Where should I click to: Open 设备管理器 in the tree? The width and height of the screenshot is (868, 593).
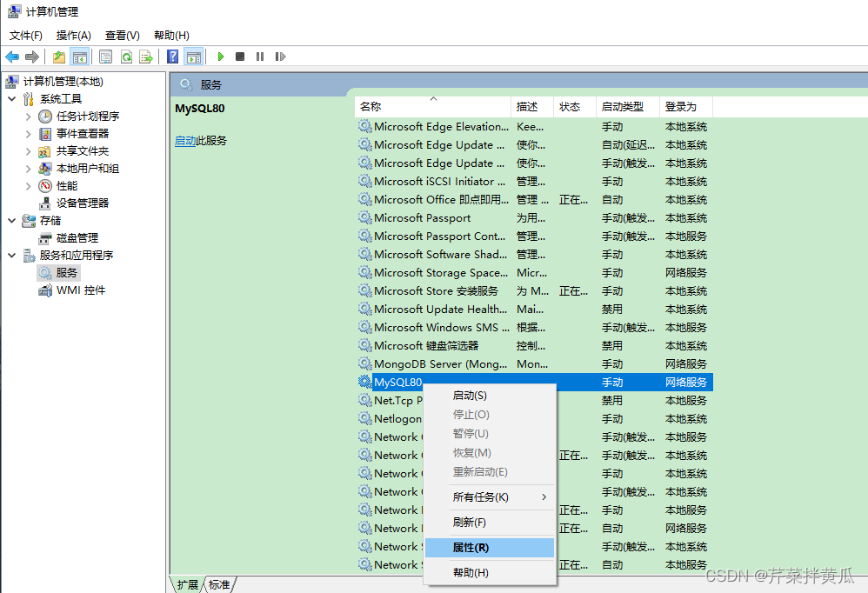(83, 203)
